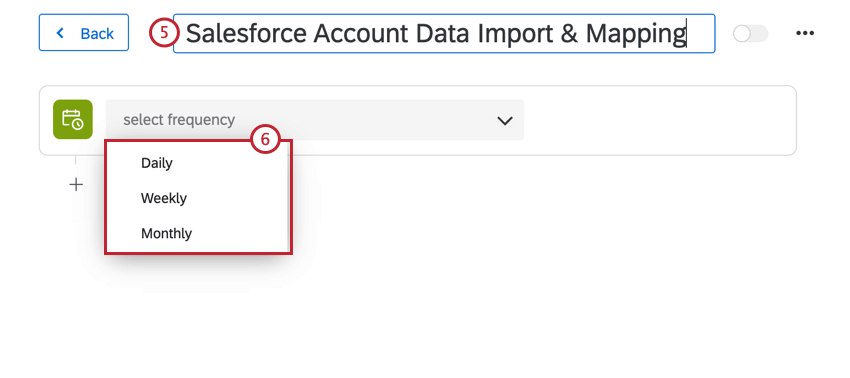Click the dropdown list scrollbar
The height and width of the screenshot is (378, 850).
click(287, 196)
